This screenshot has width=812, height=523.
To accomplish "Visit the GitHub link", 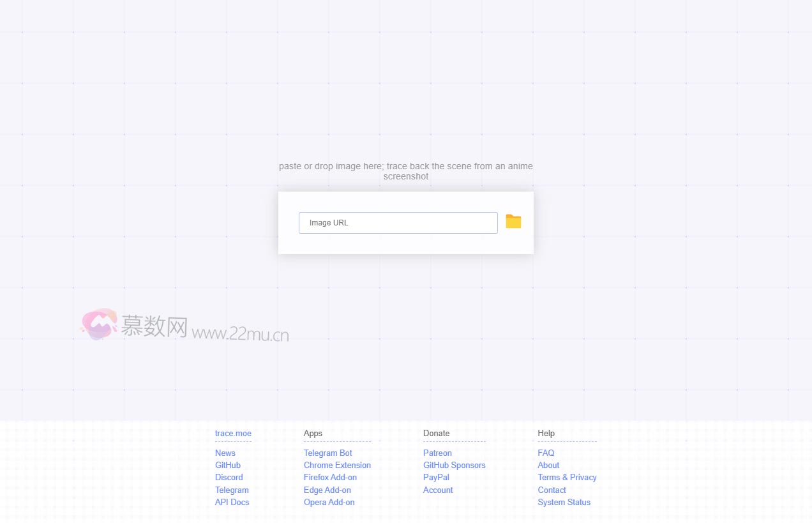I will 228,465.
